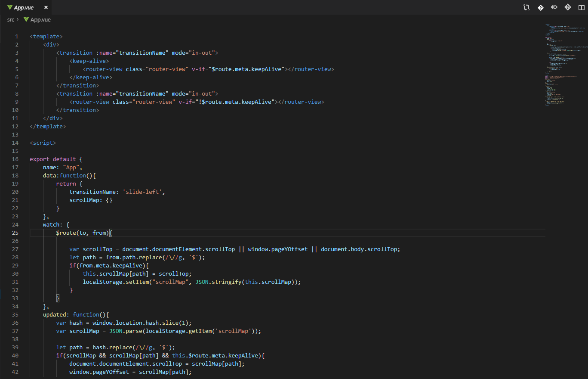Click 'window.location.hash.slice(1)' text
This screenshot has height=379, width=588.
point(141,323)
